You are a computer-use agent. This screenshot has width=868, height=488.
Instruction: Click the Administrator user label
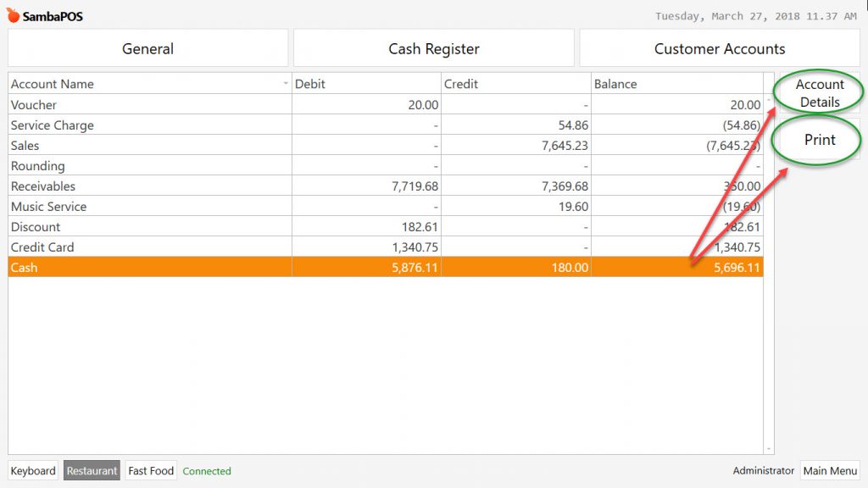[x=764, y=471]
